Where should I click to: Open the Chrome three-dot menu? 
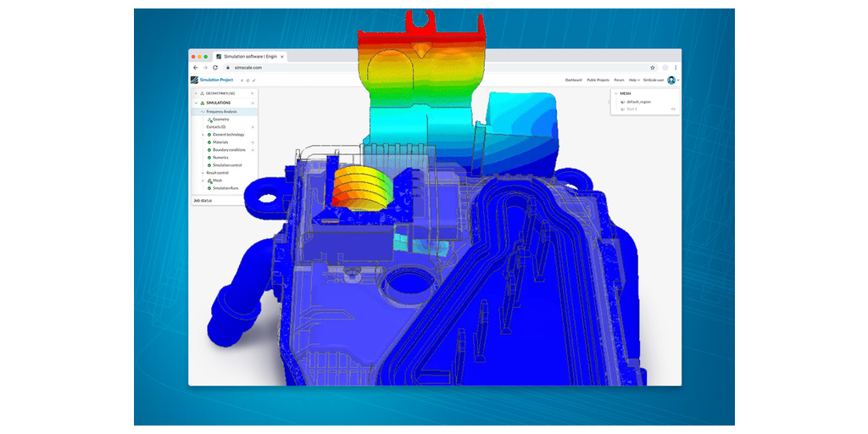coord(676,68)
